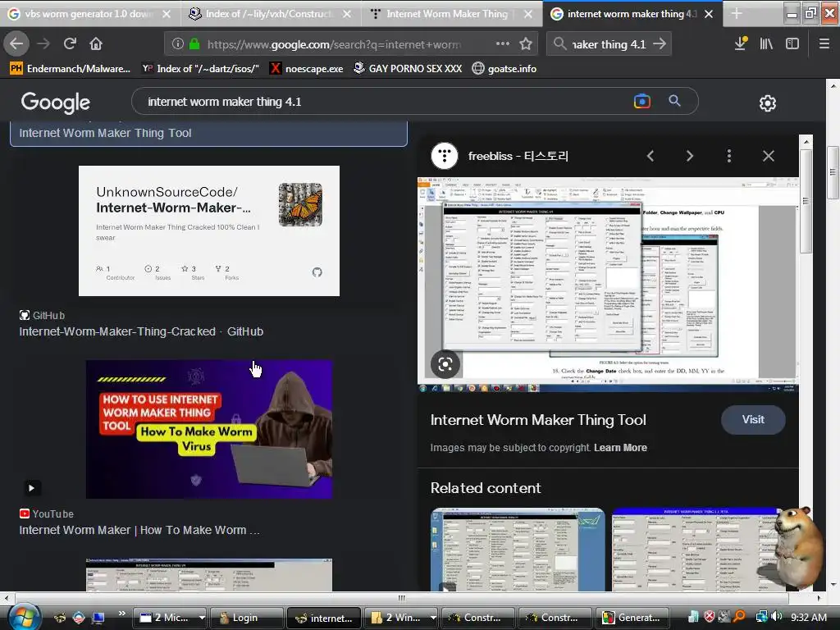
Task: Click the play icon below YouTube thumbnail
Action: pyautogui.click(x=31, y=488)
